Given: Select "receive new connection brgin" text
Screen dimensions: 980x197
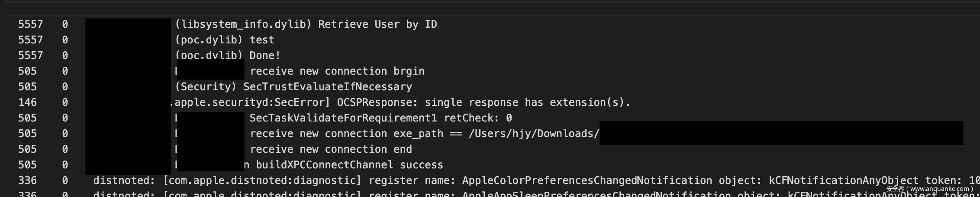Looking at the screenshot, I should [337, 71].
